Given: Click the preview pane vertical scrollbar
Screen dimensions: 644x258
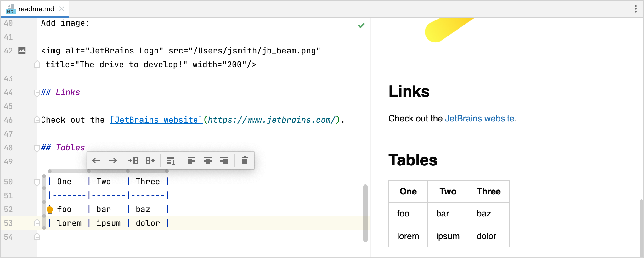Looking at the screenshot, I should (641, 228).
